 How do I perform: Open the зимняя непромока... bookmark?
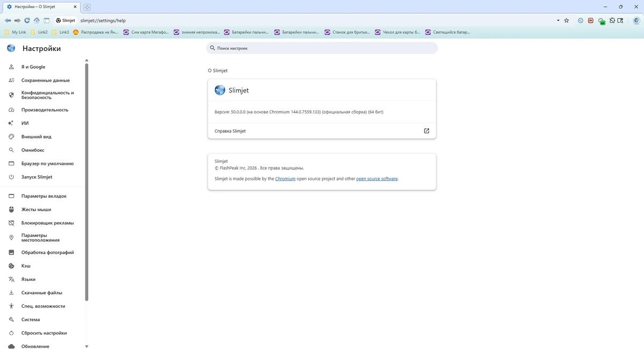pos(196,32)
